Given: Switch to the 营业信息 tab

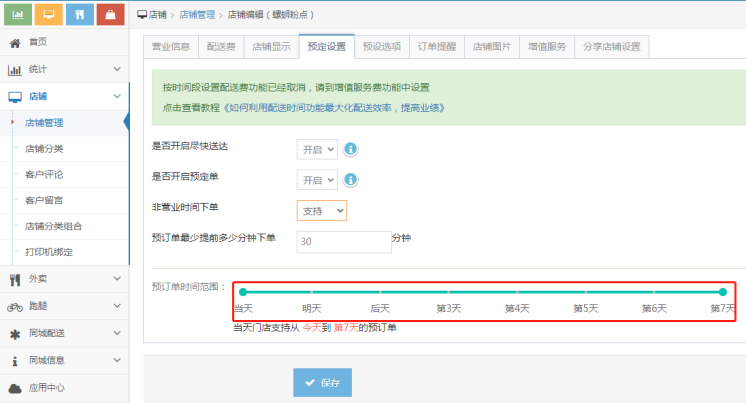Looking at the screenshot, I should 171,46.
